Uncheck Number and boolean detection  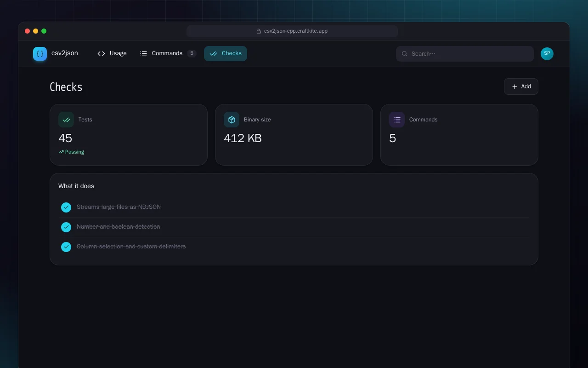click(x=66, y=227)
